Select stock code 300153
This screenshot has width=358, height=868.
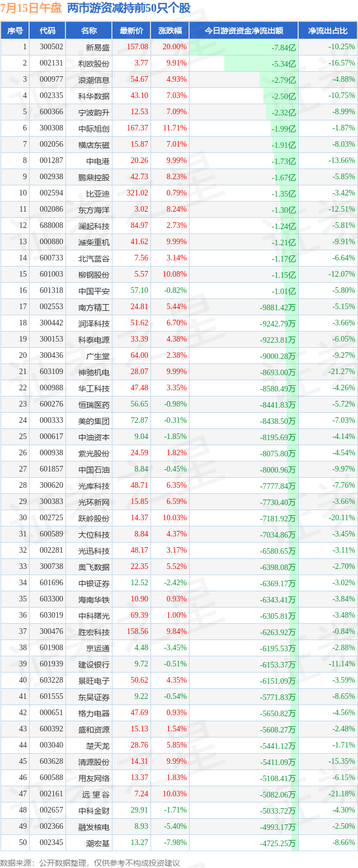coord(51,339)
